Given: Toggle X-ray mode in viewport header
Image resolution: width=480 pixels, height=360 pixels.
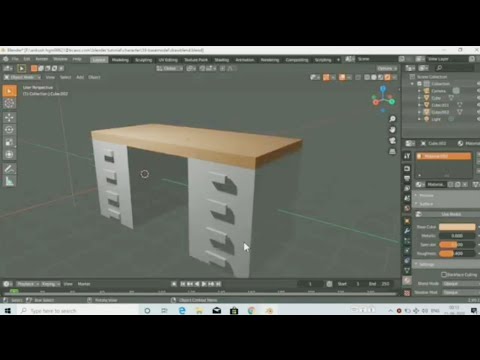Looking at the screenshot, I should pos(358,77).
